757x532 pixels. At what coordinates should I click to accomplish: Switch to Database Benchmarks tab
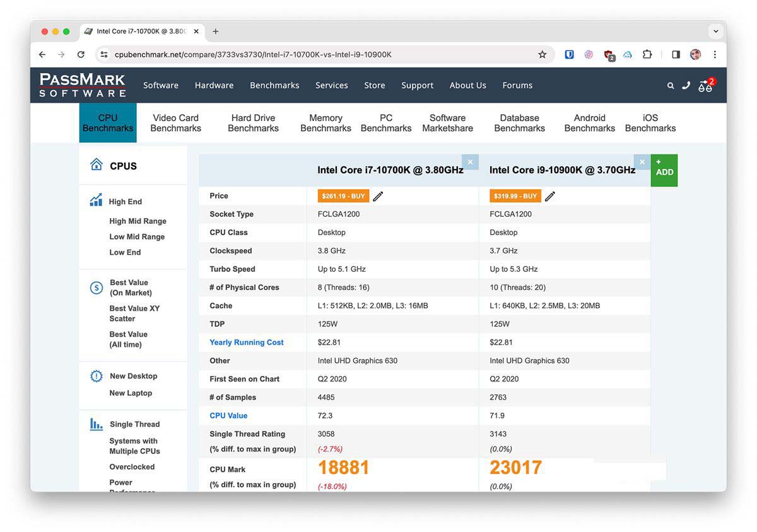pyautogui.click(x=519, y=123)
